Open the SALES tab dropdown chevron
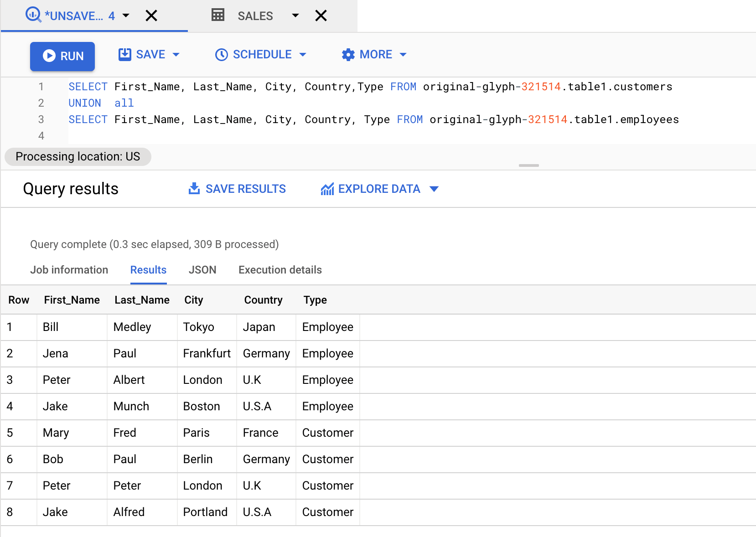756x537 pixels. tap(295, 15)
